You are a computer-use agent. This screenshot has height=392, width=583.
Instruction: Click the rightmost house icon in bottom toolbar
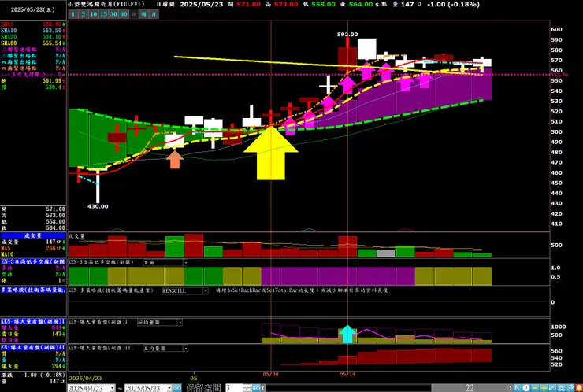tap(578, 388)
